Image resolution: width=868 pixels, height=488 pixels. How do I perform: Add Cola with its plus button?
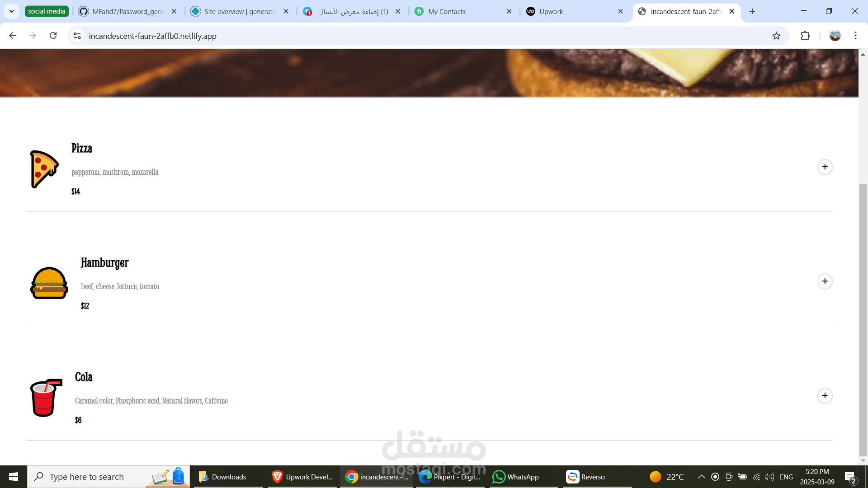click(x=825, y=396)
